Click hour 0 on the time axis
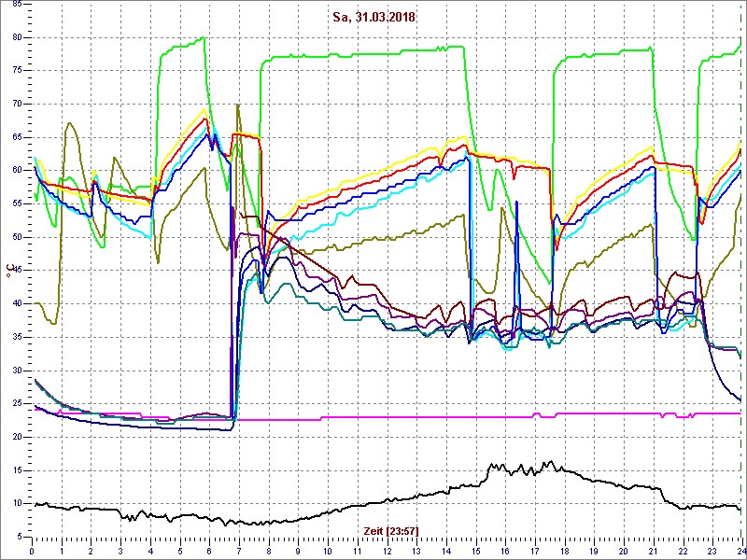Screen dimensions: 747x560 click(32, 550)
